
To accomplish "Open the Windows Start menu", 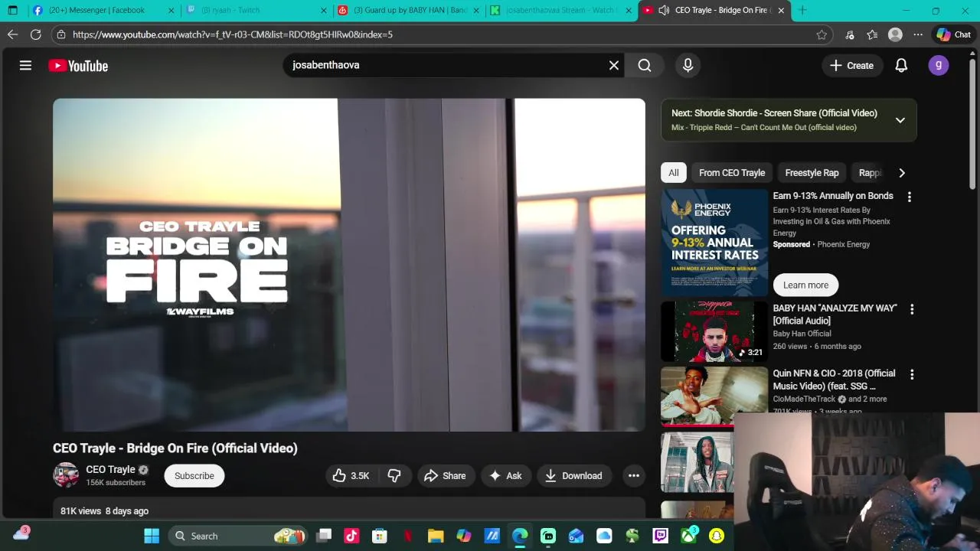I will (x=152, y=536).
